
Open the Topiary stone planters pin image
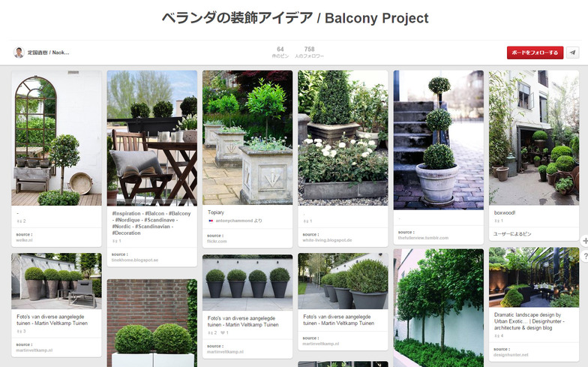point(247,137)
